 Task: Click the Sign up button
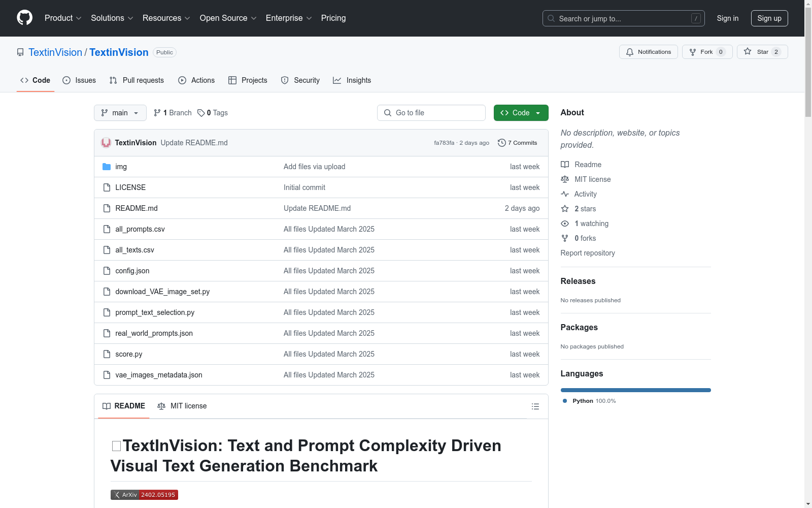pyautogui.click(x=769, y=18)
